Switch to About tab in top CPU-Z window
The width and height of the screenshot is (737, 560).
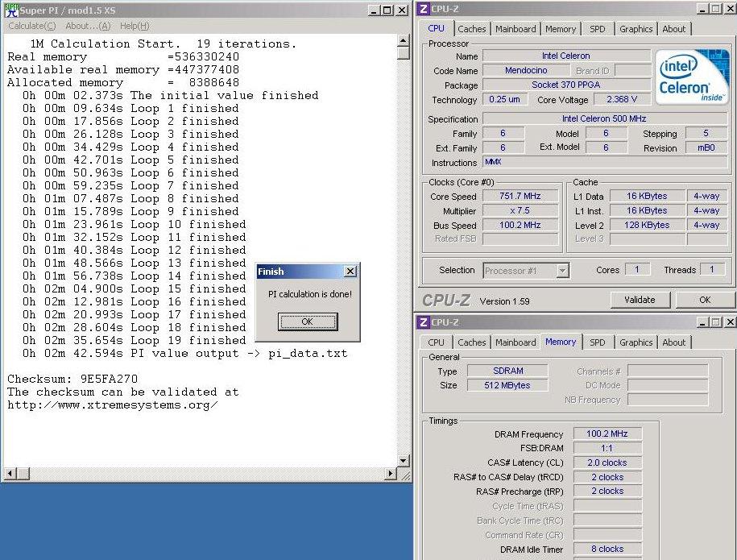pyautogui.click(x=673, y=29)
